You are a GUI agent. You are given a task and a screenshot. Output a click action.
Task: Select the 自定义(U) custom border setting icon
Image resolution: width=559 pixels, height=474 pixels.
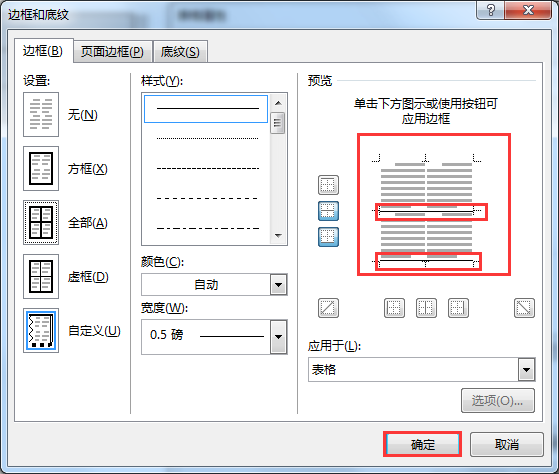pyautogui.click(x=41, y=330)
